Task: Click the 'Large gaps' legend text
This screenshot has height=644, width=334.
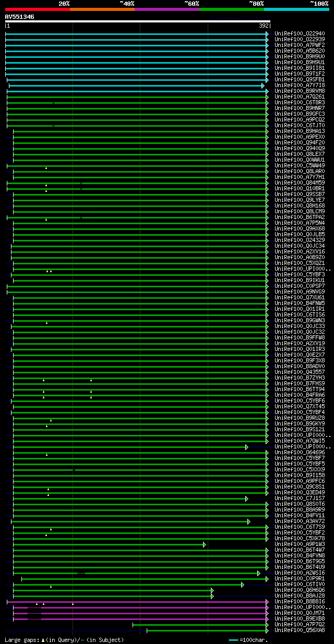Action: [64, 640]
